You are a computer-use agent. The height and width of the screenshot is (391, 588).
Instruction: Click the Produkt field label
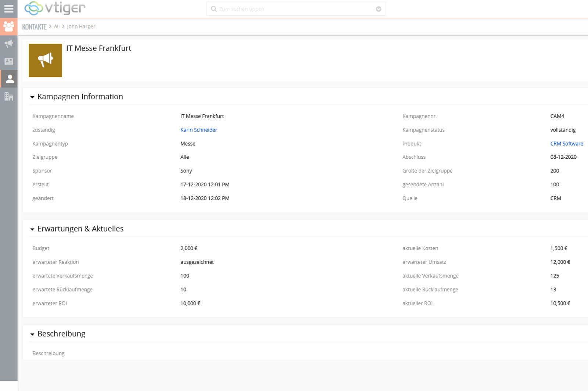coord(412,144)
